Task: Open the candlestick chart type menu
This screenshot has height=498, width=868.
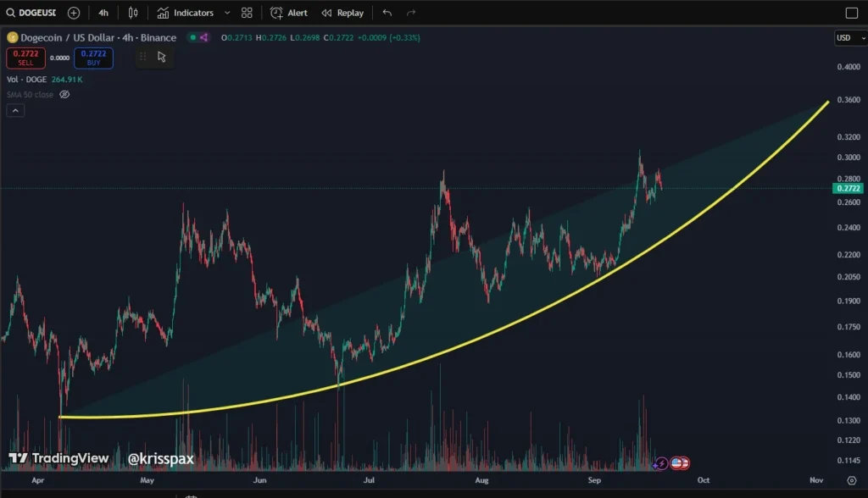Action: click(133, 13)
